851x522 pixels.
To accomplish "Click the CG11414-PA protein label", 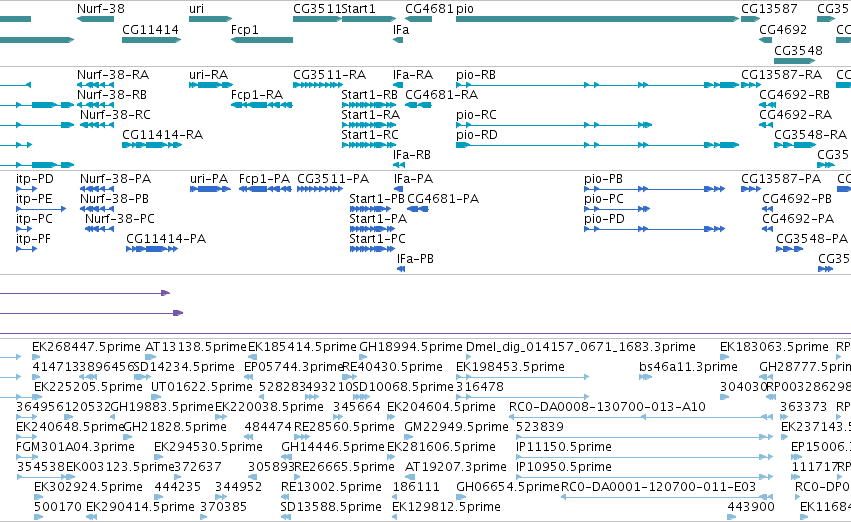I will [x=166, y=239].
